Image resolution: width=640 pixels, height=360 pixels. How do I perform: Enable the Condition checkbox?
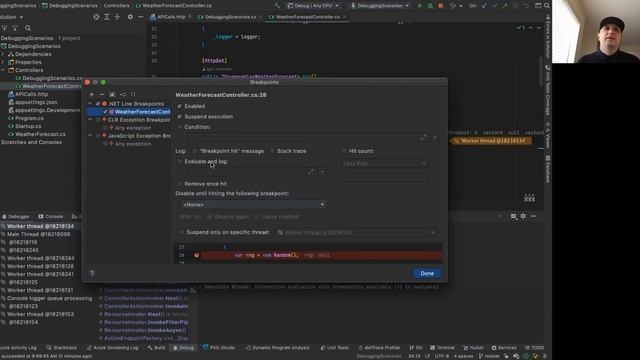180,127
